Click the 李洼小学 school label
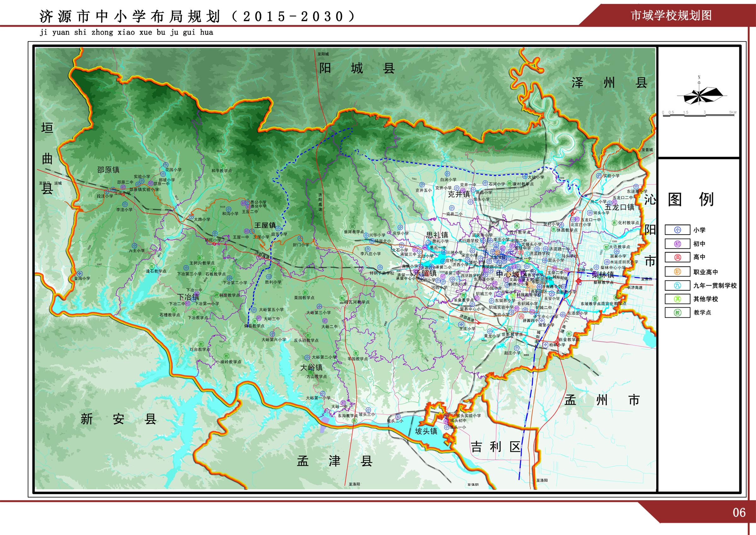The height and width of the screenshot is (535, 756). click(x=124, y=210)
